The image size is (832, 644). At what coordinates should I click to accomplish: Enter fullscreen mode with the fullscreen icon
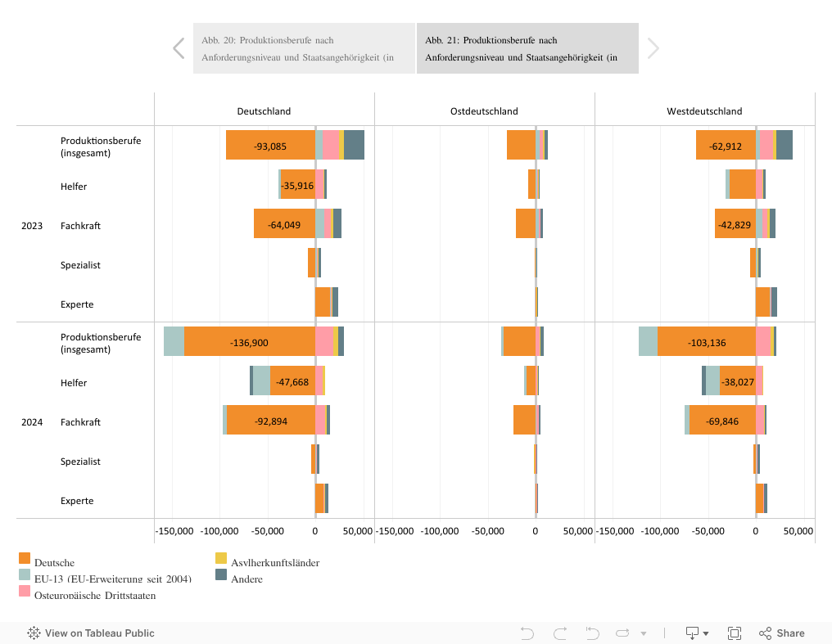(x=735, y=633)
